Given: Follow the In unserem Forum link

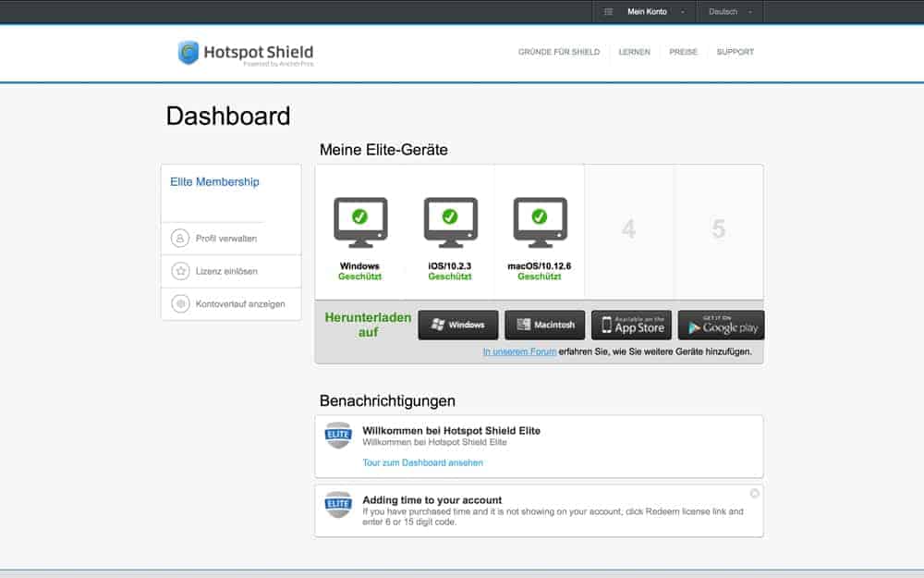Looking at the screenshot, I should click(519, 351).
